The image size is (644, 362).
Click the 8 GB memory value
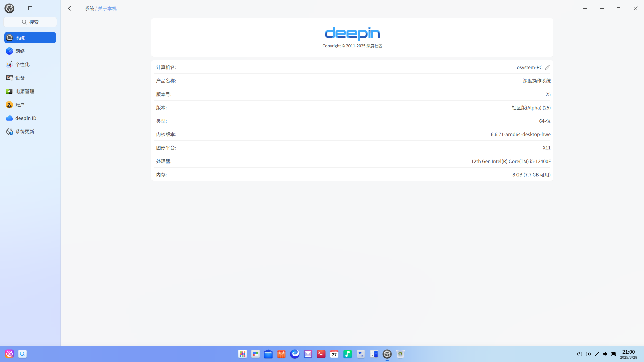pos(531,175)
